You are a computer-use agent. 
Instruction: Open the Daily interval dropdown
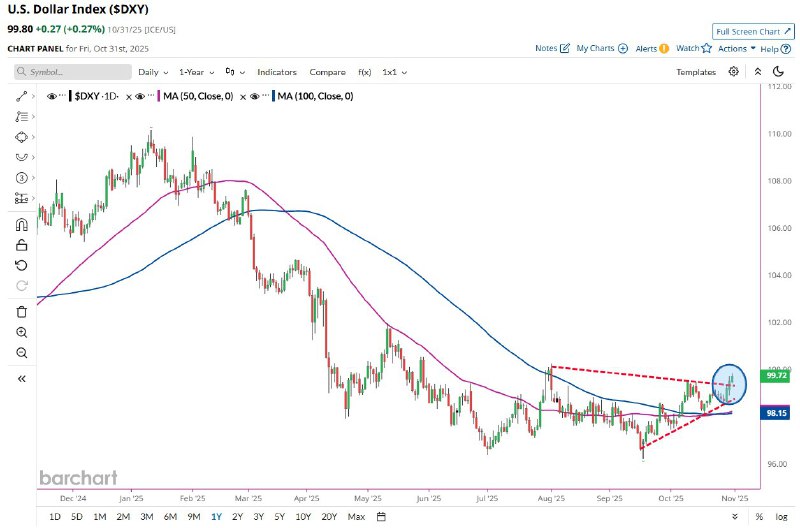pos(153,72)
